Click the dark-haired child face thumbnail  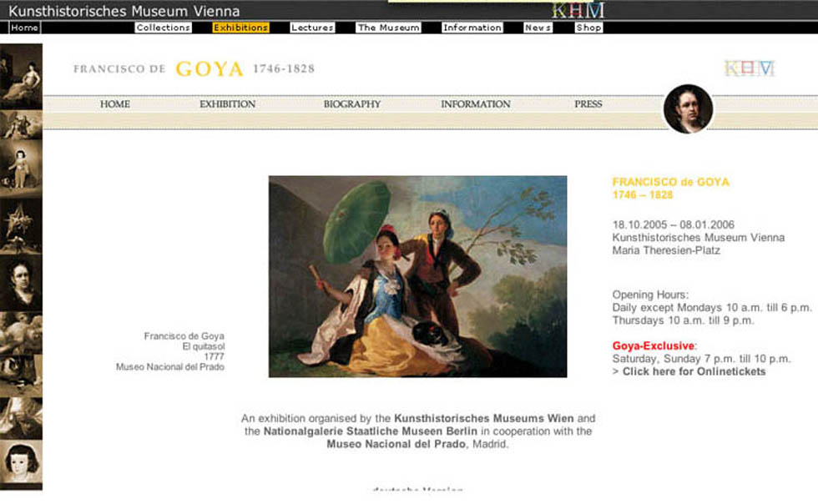[21, 461]
